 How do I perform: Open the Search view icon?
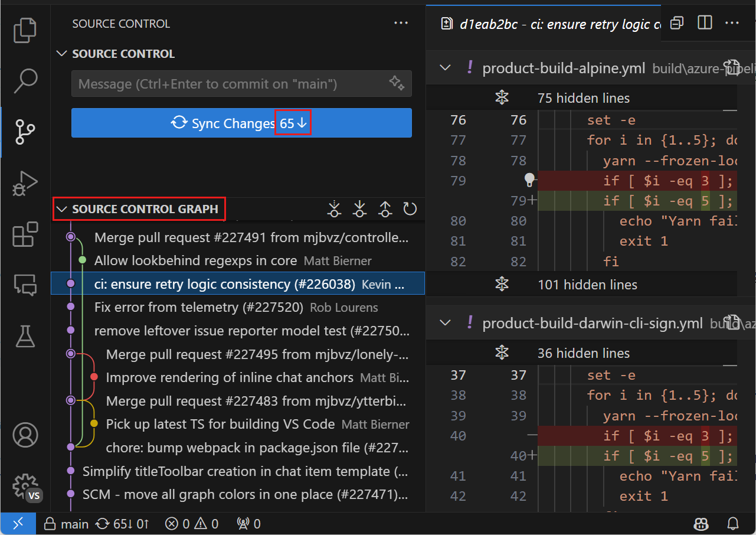click(25, 81)
